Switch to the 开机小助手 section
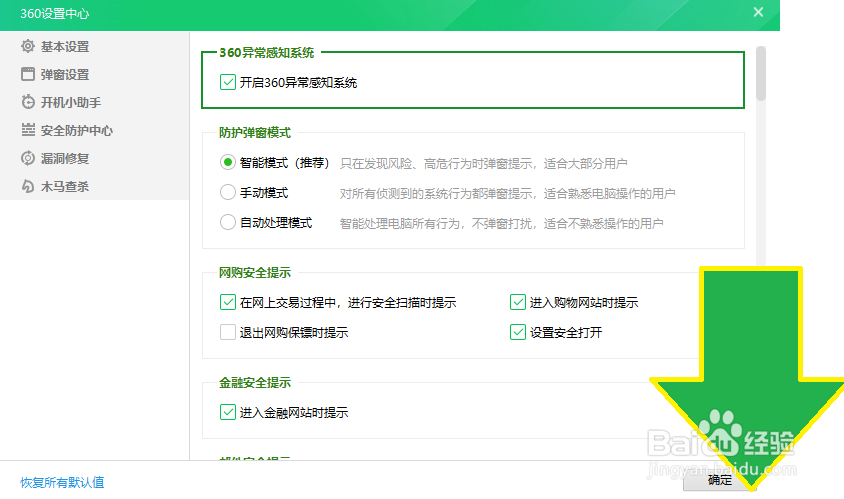Screen dimensions: 844x499 point(71,103)
